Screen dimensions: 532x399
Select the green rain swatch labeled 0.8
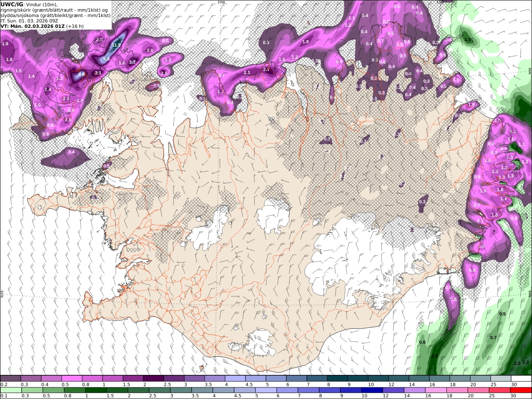74,390
